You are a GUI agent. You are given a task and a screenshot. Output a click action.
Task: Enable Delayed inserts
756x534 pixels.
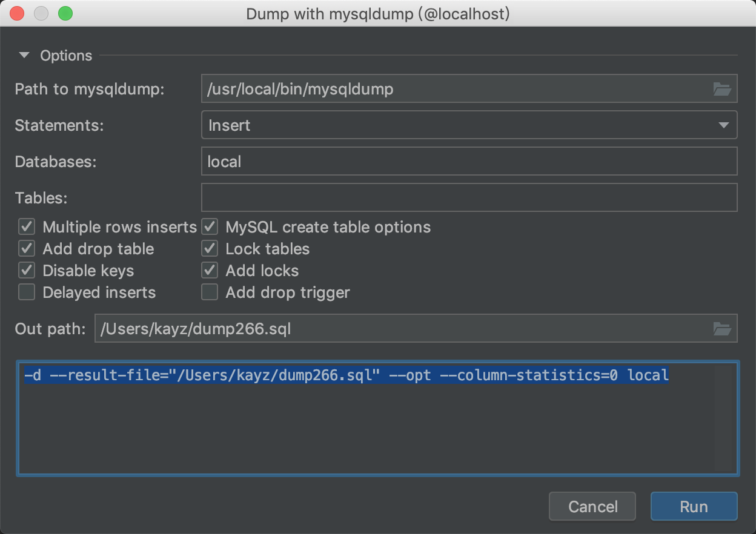(26, 292)
